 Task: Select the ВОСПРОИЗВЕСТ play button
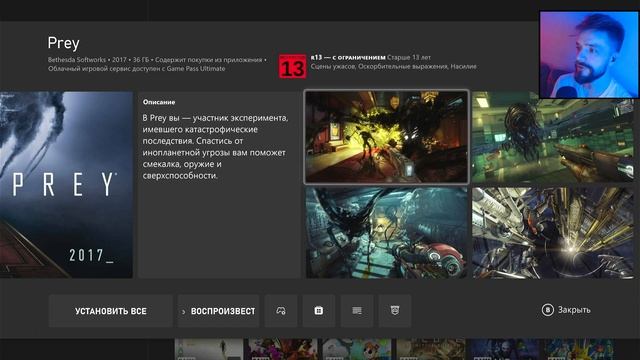click(x=218, y=311)
